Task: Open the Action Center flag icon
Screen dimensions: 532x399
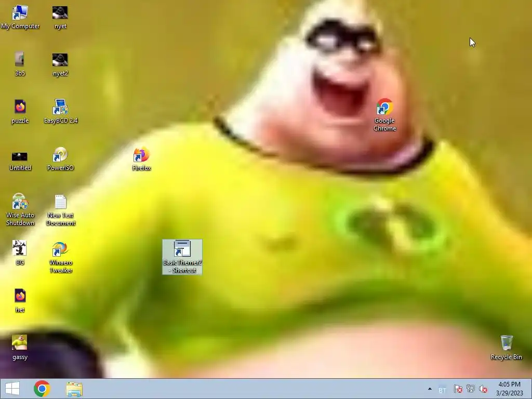Action: pos(458,389)
